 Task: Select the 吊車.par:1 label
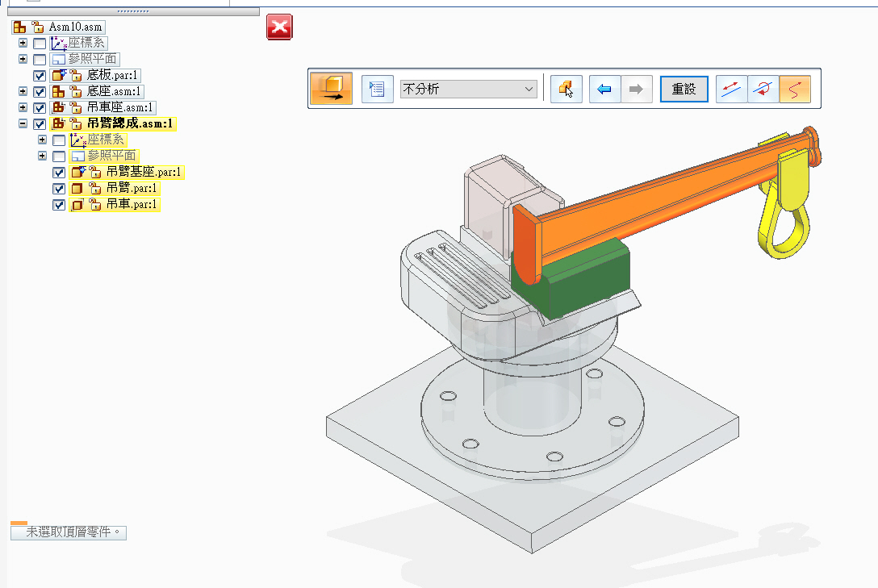[x=132, y=205]
